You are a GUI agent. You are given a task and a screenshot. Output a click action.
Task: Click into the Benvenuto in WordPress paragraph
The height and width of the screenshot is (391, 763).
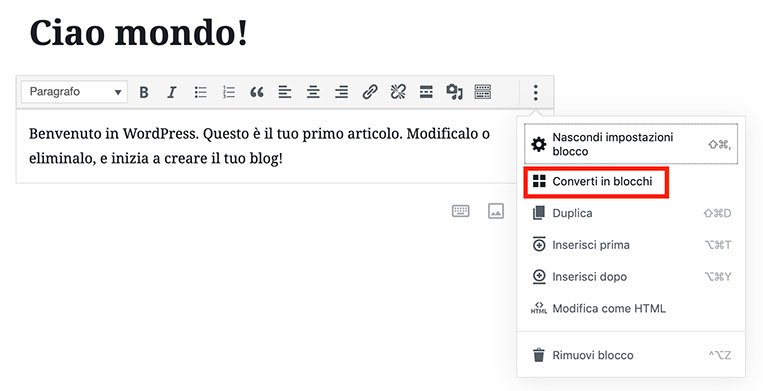[259, 146]
